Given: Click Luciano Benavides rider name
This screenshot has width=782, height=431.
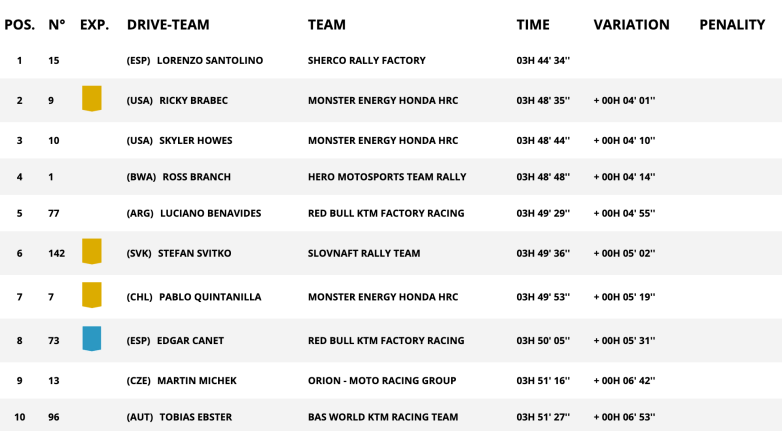Looking at the screenshot, I should point(210,213).
